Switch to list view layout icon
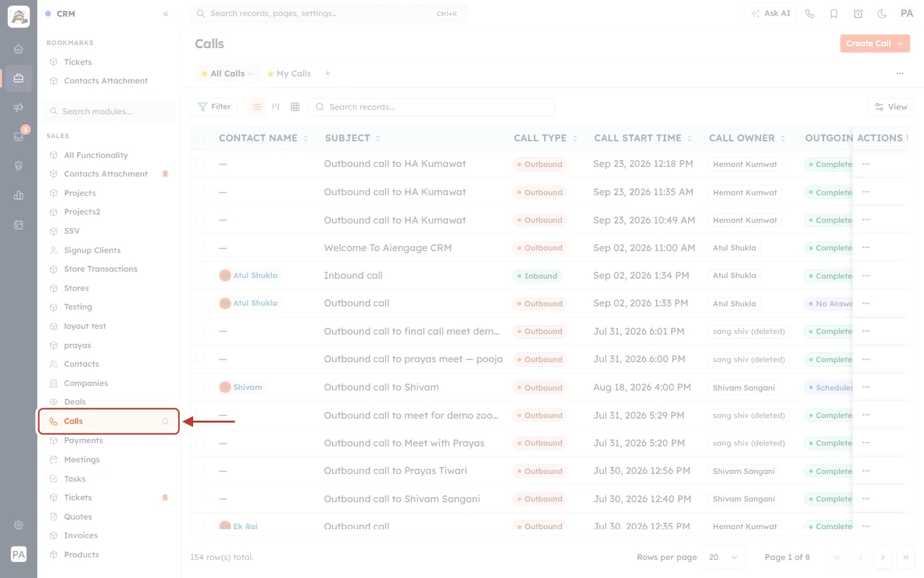 coord(257,107)
